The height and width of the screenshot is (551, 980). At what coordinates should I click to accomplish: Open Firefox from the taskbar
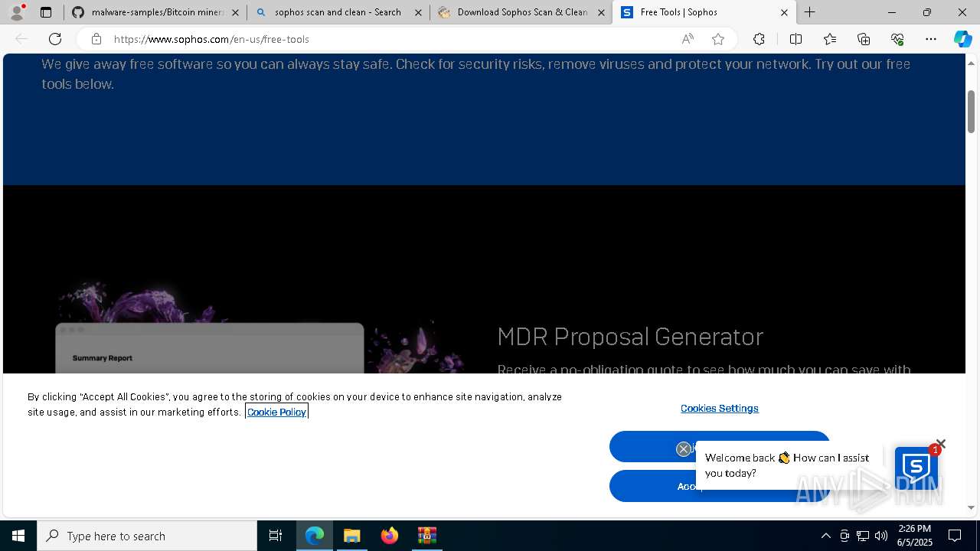pyautogui.click(x=390, y=536)
